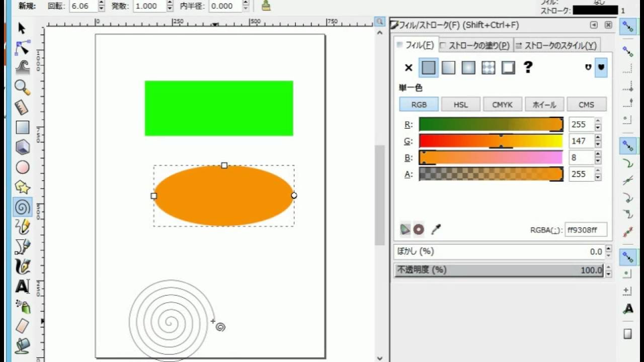This screenshot has width=644, height=362.
Task: Choose Radial gradient fill type
Action: tap(468, 67)
